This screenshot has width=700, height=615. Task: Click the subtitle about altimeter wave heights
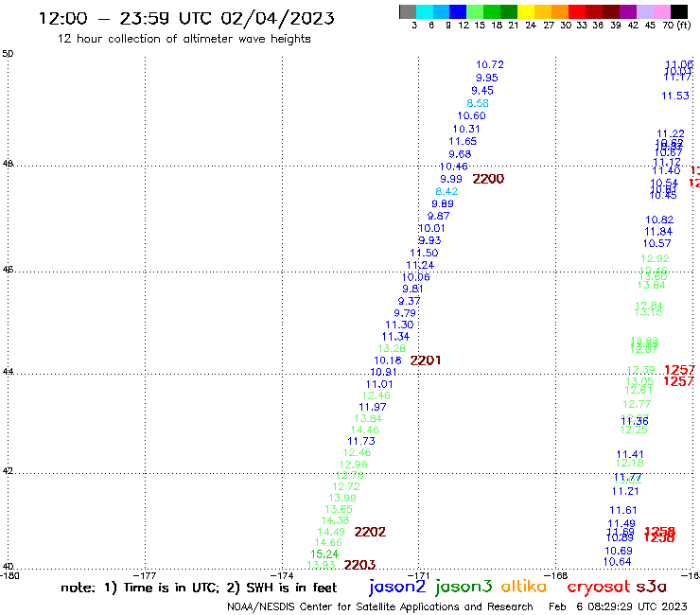tap(184, 39)
